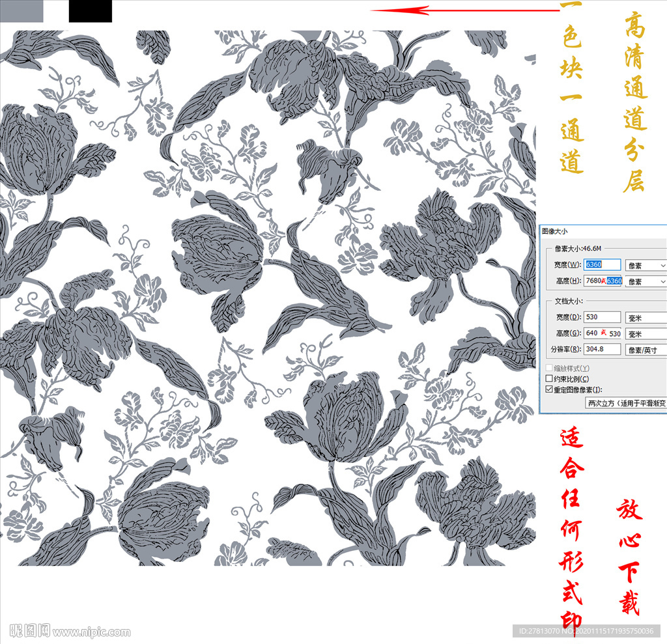Open the resample method dropdown 两次立方

pyautogui.click(x=626, y=403)
